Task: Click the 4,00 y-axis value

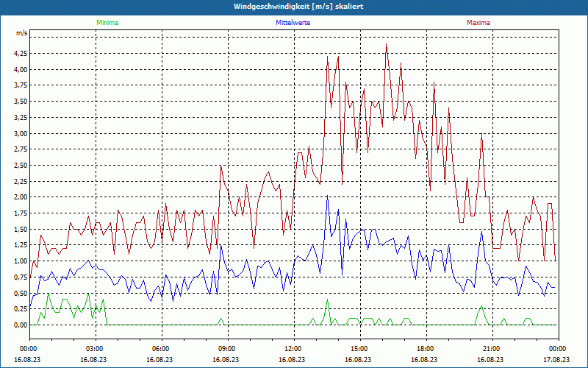Action: pos(21,69)
